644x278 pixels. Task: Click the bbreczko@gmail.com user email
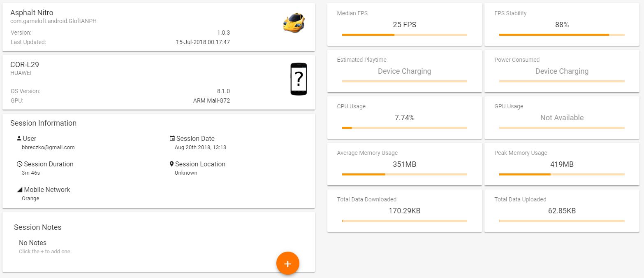click(x=48, y=147)
